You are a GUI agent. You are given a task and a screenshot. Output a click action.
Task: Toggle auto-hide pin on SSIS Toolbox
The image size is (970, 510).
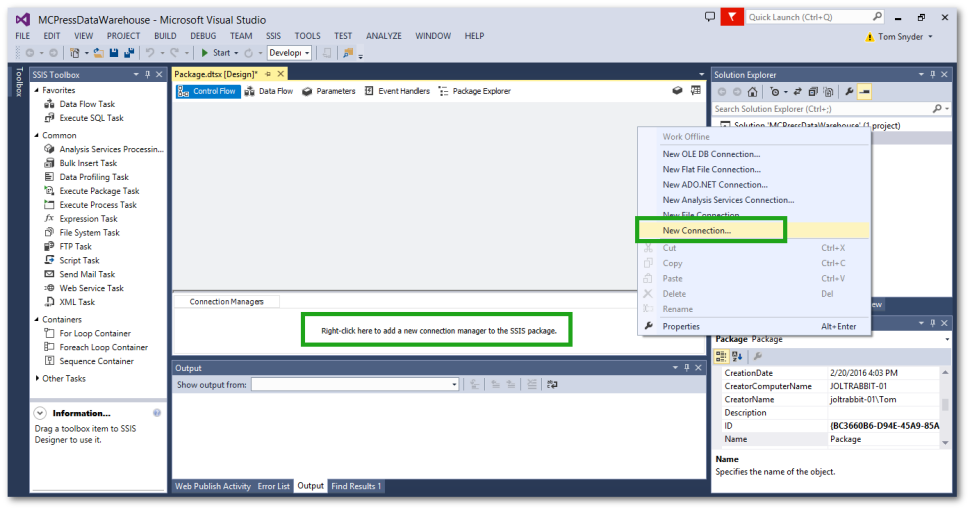coord(148,74)
